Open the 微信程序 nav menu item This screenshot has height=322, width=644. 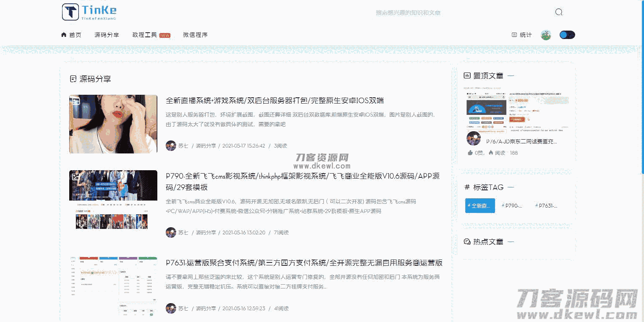[x=195, y=35]
